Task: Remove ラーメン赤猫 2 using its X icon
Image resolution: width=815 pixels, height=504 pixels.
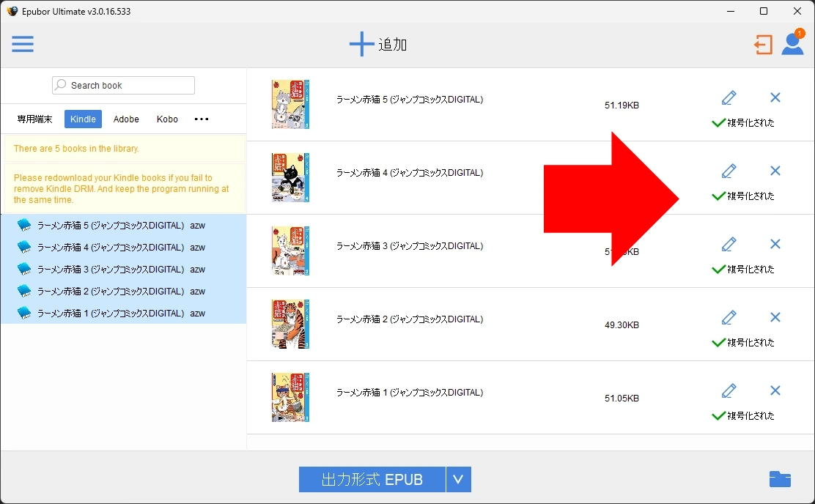Action: (775, 317)
